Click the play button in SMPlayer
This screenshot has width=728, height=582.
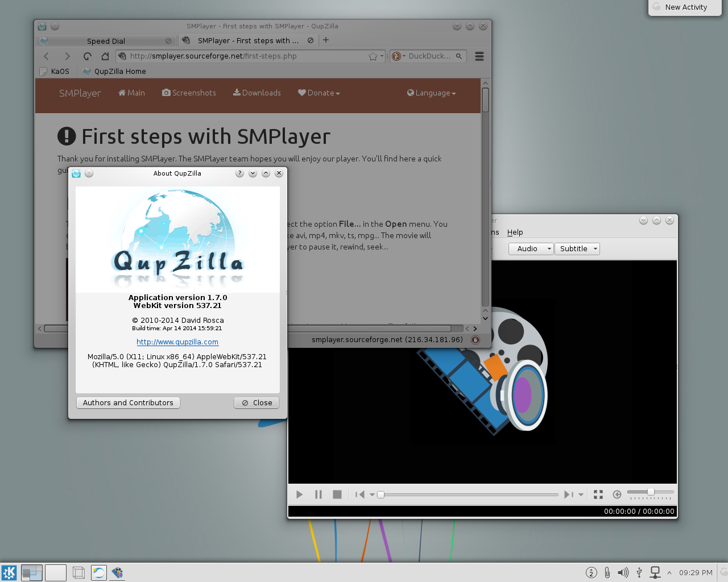pyautogui.click(x=299, y=494)
